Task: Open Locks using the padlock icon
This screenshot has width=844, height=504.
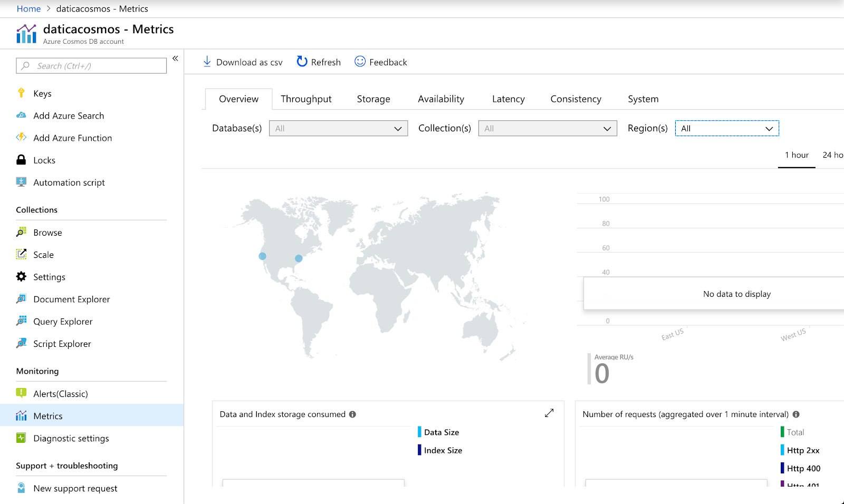Action: [21, 160]
